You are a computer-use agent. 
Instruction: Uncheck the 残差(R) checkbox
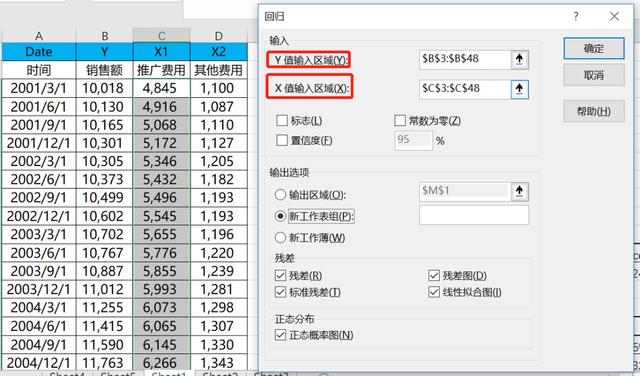pyautogui.click(x=280, y=276)
